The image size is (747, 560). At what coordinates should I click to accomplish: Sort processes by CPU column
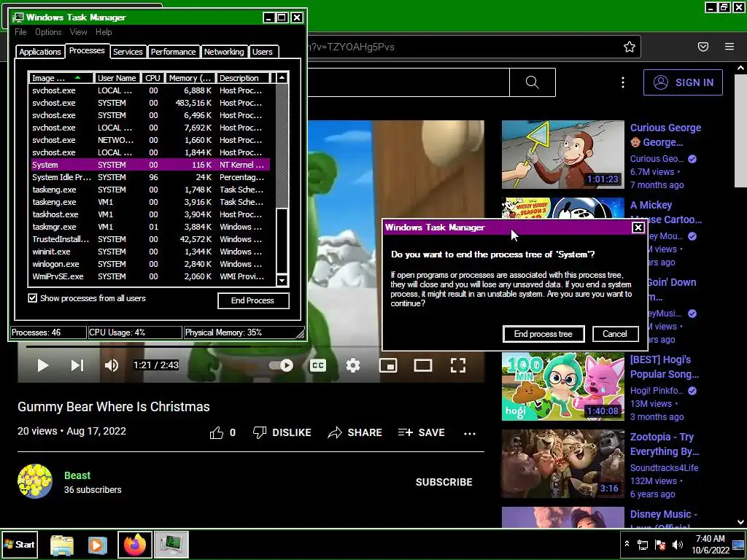click(x=153, y=78)
